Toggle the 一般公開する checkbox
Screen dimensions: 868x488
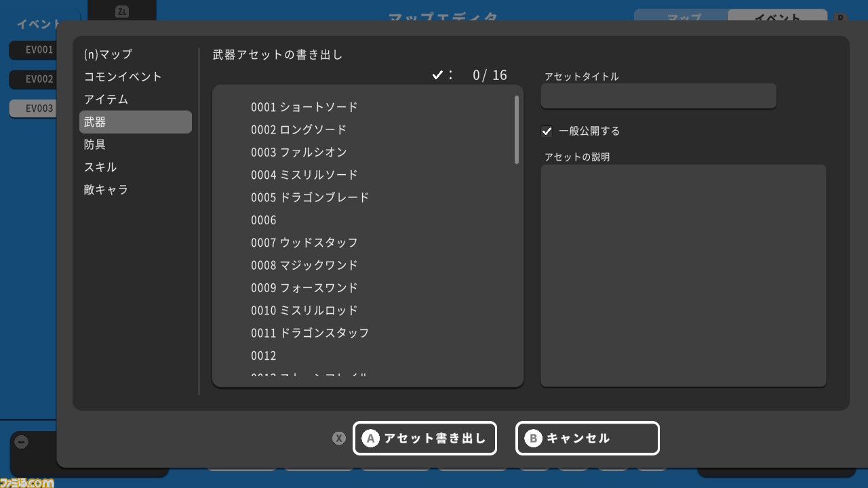point(547,131)
